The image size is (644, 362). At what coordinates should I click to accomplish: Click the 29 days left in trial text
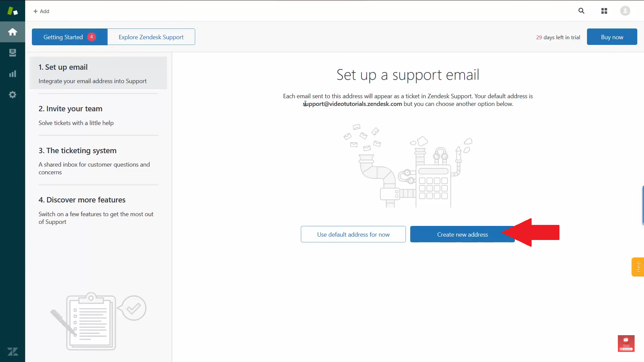point(558,37)
